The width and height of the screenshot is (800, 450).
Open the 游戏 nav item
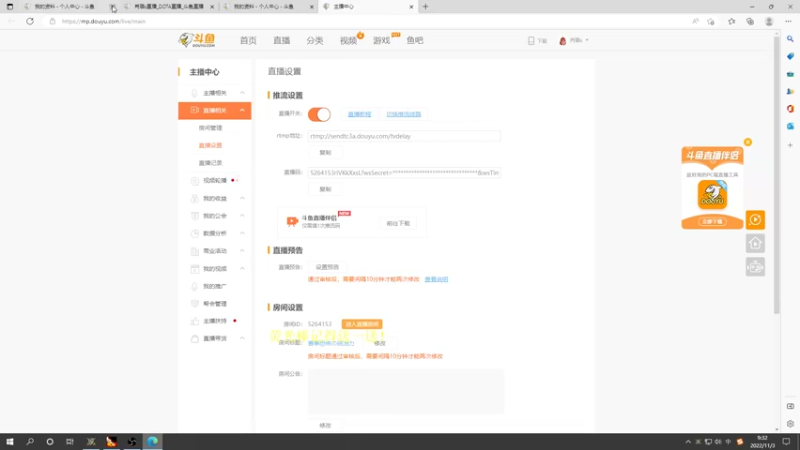(381, 40)
